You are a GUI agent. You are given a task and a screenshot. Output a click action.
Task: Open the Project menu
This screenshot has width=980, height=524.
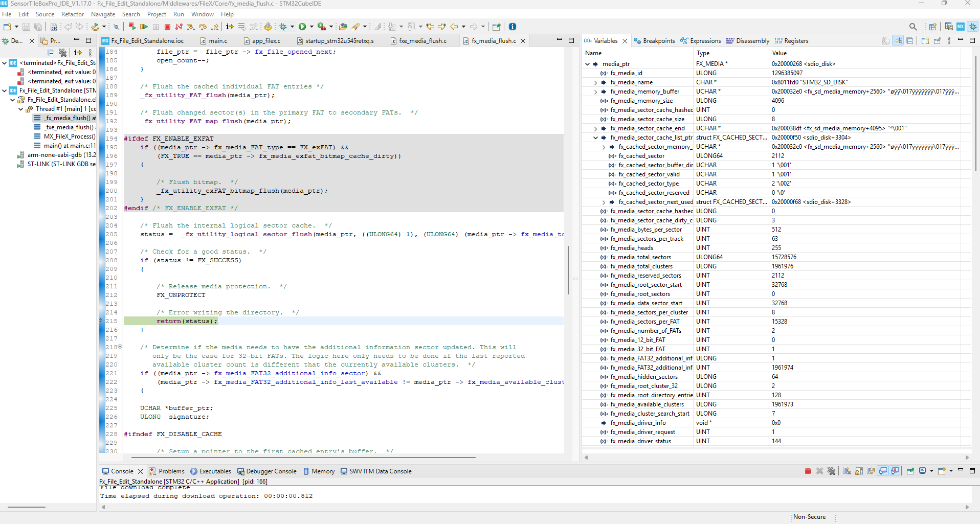click(157, 14)
